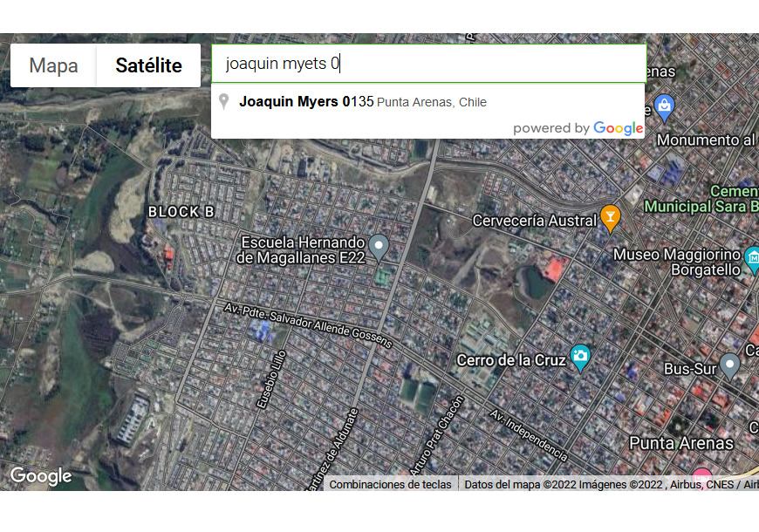
Task: Click the Av. Pdte. Salvador Allende Gossens label
Action: [x=308, y=325]
